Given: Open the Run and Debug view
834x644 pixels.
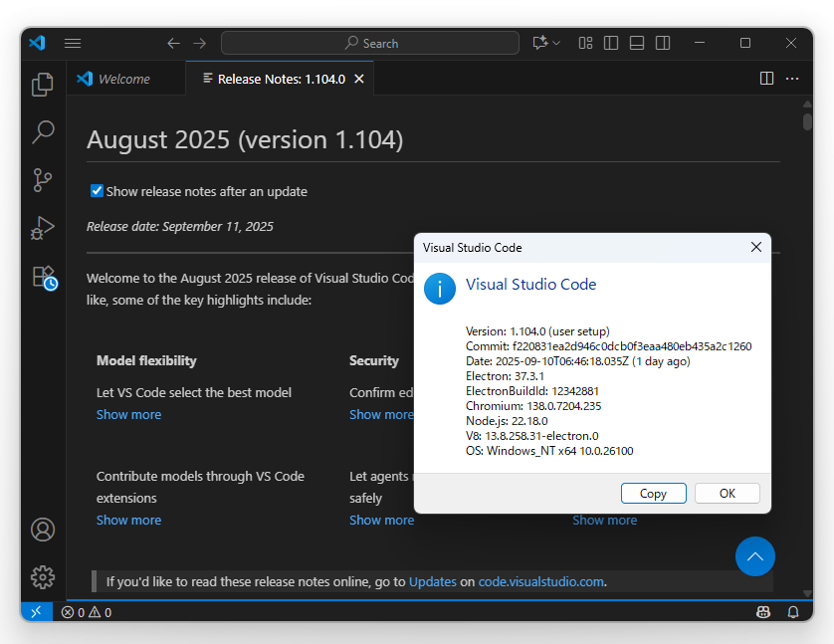Looking at the screenshot, I should click(x=42, y=228).
